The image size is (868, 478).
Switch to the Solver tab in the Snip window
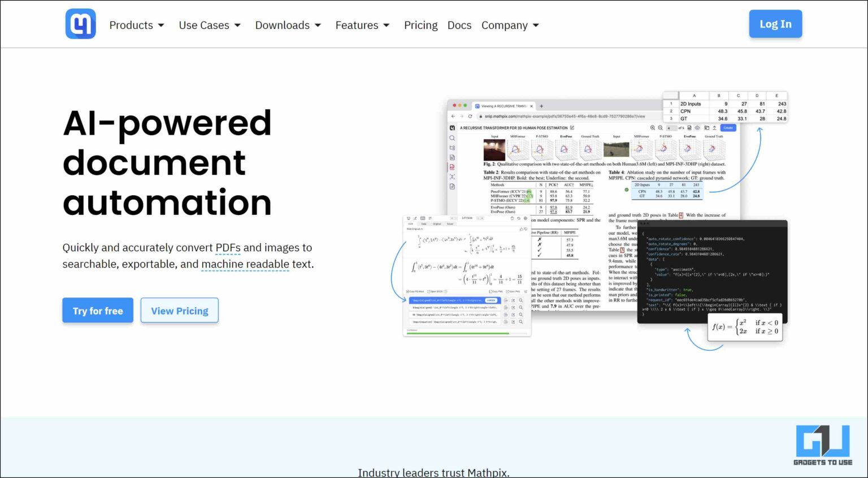tap(450, 224)
